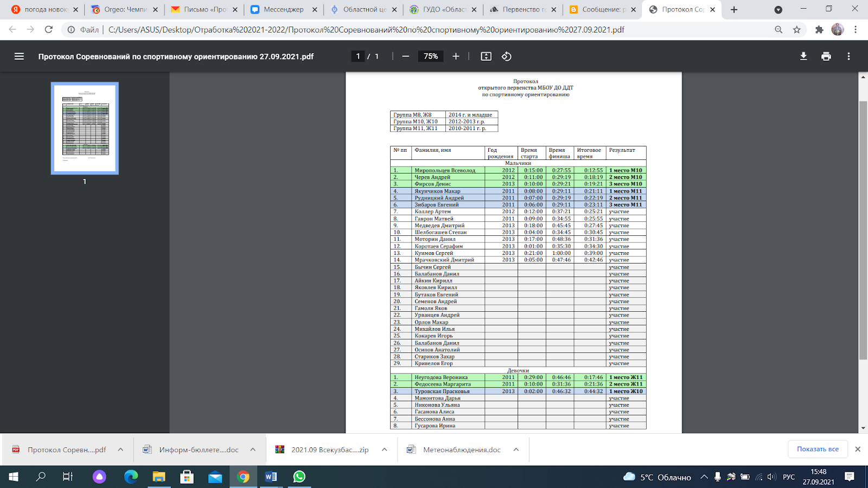The width and height of the screenshot is (868, 488).
Task: Expand options for '2021.09 Всекузбас....zip' download
Action: pos(384,450)
